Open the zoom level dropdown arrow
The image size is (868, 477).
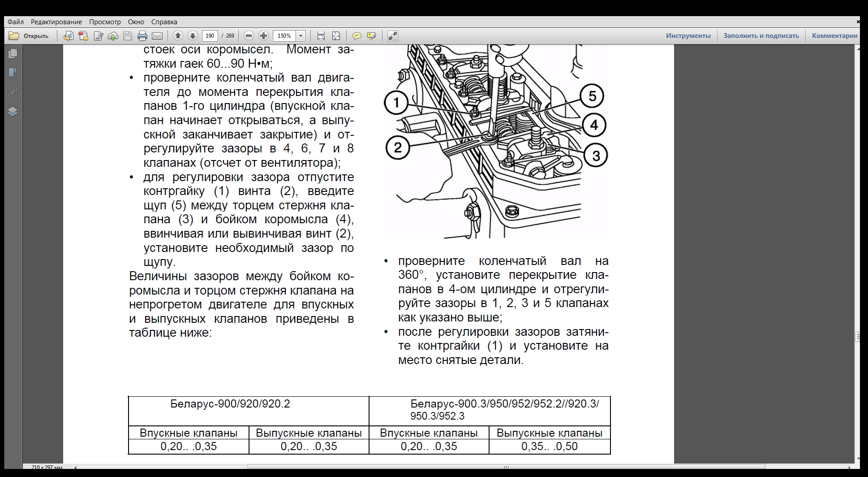[301, 36]
